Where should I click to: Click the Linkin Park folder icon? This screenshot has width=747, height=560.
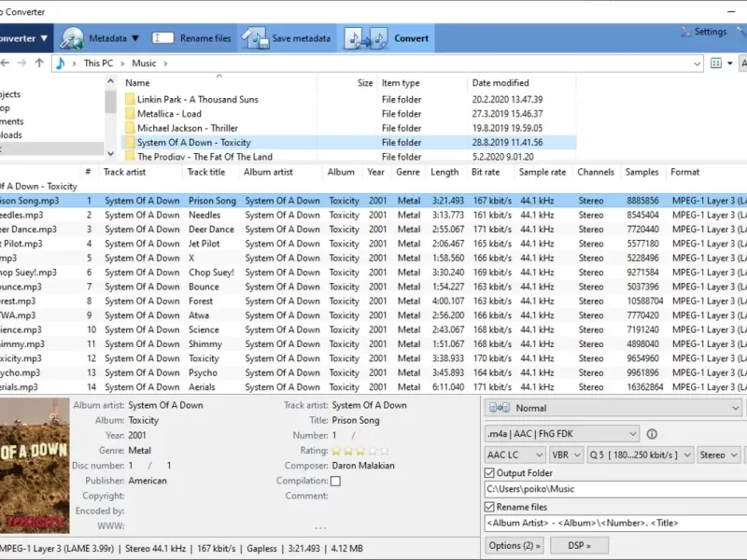tap(130, 99)
